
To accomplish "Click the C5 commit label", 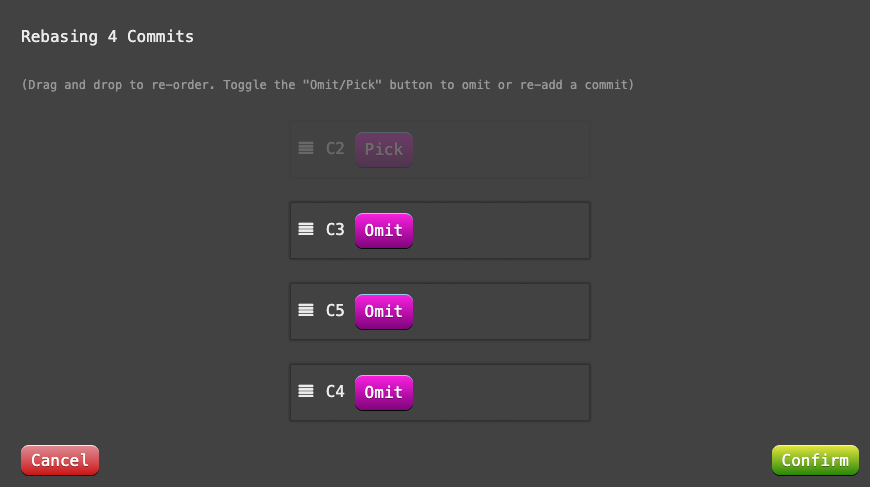I will click(335, 311).
